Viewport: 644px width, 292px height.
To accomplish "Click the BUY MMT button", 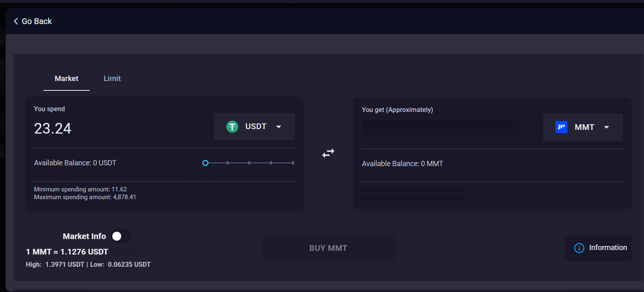I will click(x=328, y=248).
